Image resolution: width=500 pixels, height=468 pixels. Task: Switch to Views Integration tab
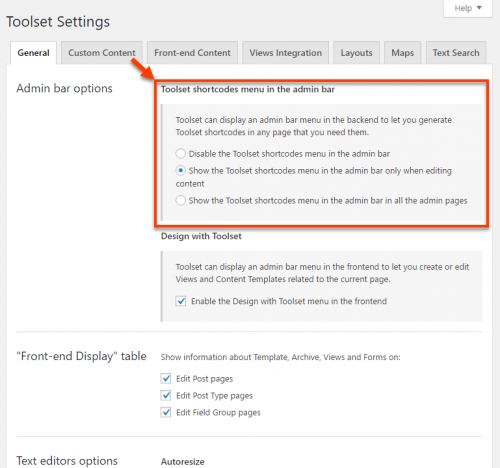pyautogui.click(x=286, y=53)
